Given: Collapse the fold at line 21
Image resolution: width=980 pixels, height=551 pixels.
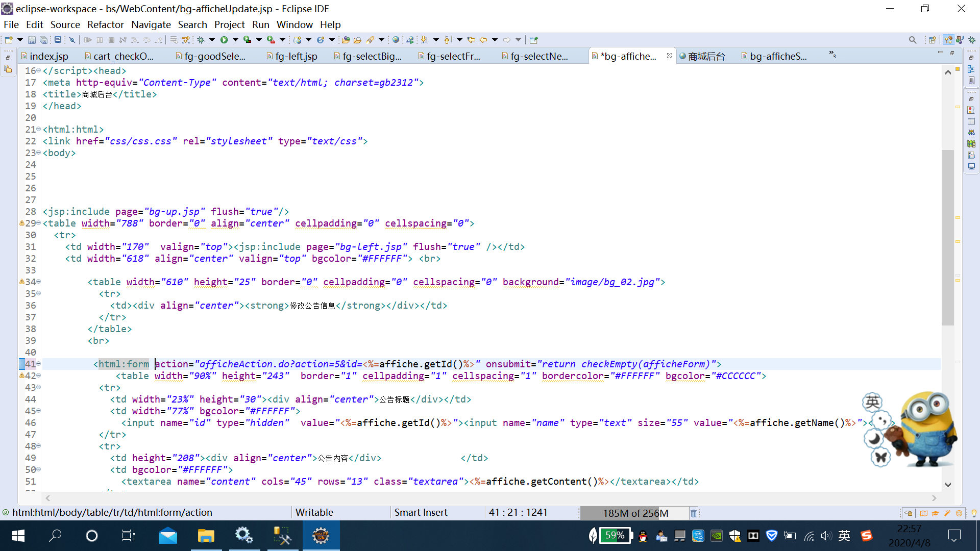Looking at the screenshot, I should pyautogui.click(x=39, y=129).
